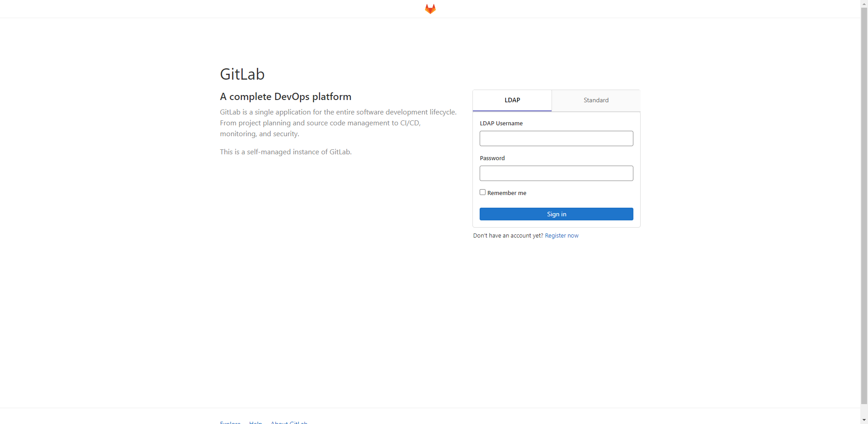Click inside the Password field
The height and width of the screenshot is (424, 868).
[x=556, y=173]
